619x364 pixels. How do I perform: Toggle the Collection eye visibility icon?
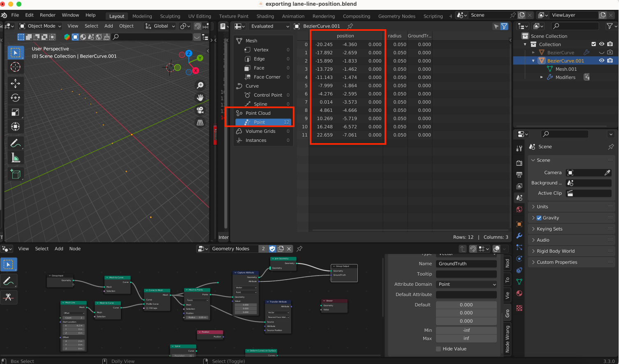coord(602,44)
